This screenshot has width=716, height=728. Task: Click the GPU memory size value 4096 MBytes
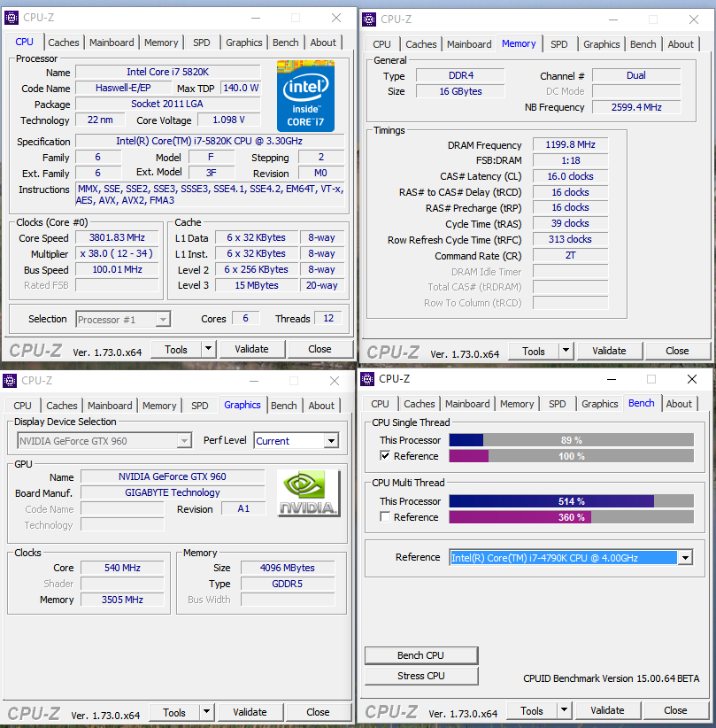[288, 568]
